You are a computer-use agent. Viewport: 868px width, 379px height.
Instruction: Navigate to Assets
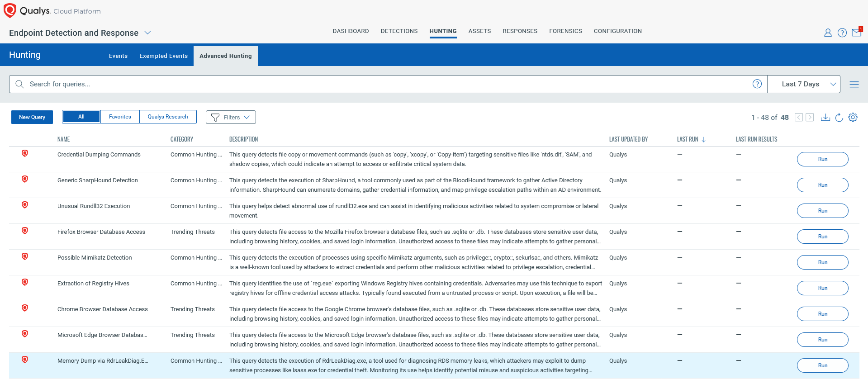(479, 31)
